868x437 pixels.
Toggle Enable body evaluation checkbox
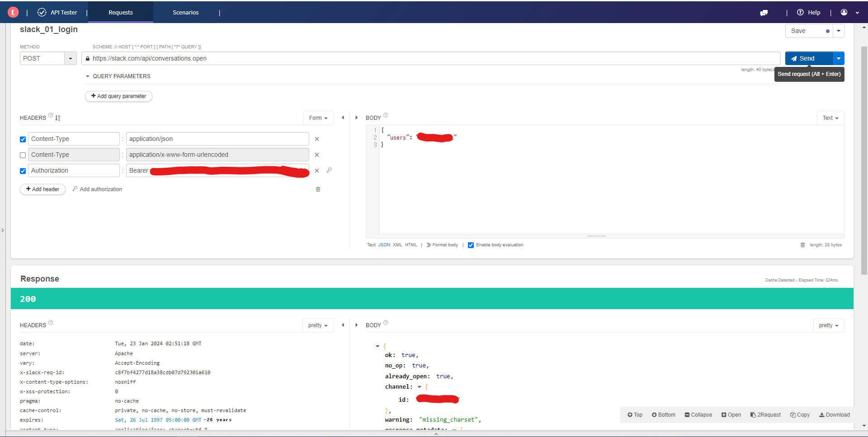tap(471, 245)
